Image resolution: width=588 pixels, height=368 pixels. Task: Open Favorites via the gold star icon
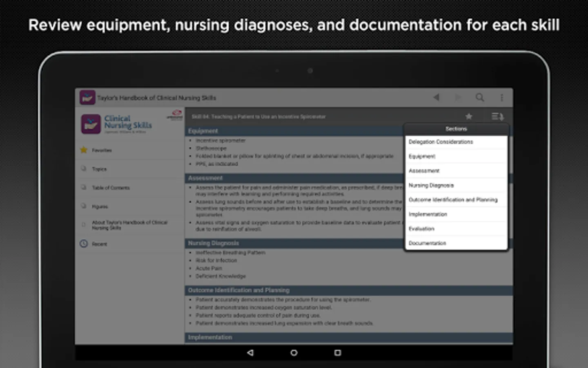tap(84, 150)
